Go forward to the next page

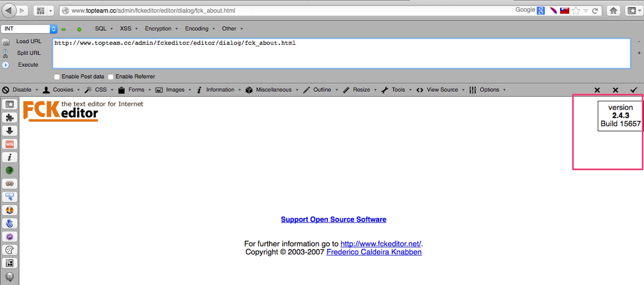pos(22,11)
